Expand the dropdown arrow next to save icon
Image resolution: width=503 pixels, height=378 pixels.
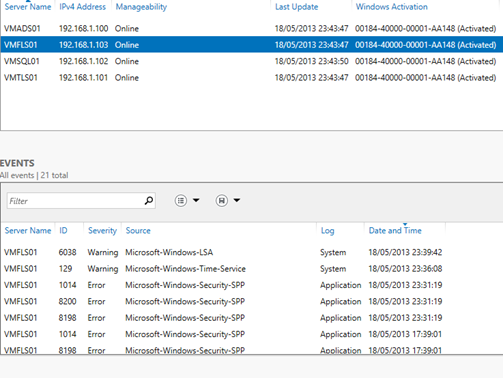(x=237, y=200)
